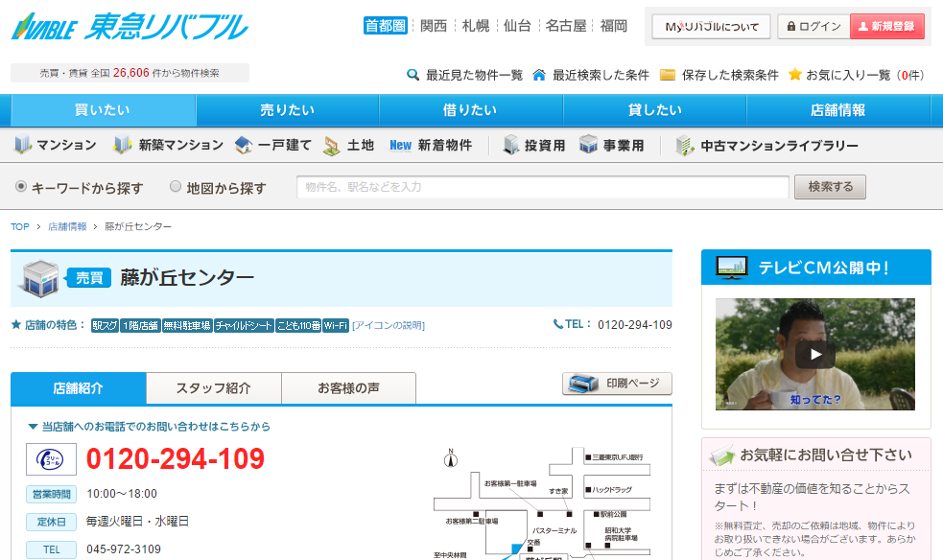Screen dimensions: 943x560
Task: Click the red 0120-294-109 phone number
Action: [x=176, y=459]
